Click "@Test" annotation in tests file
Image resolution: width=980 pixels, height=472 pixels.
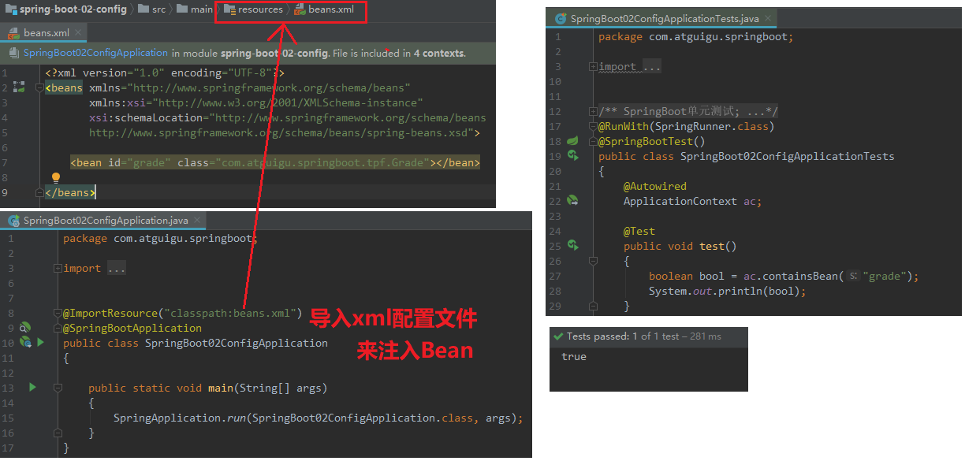point(639,232)
